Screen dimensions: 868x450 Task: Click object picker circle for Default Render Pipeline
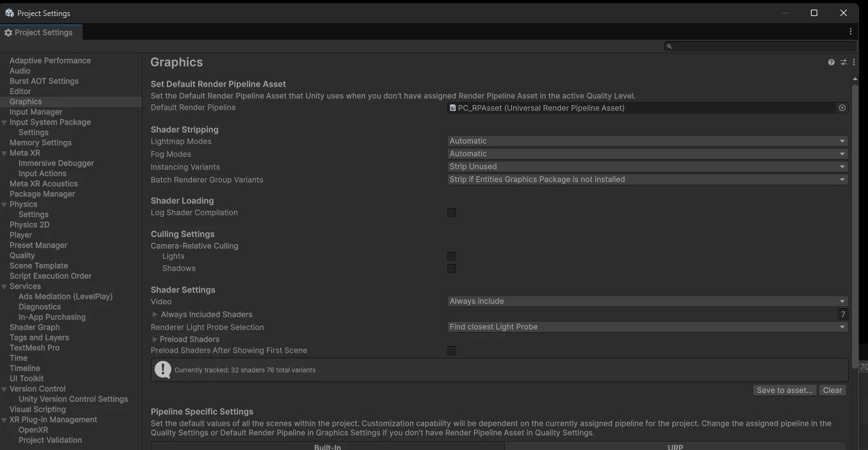(842, 108)
